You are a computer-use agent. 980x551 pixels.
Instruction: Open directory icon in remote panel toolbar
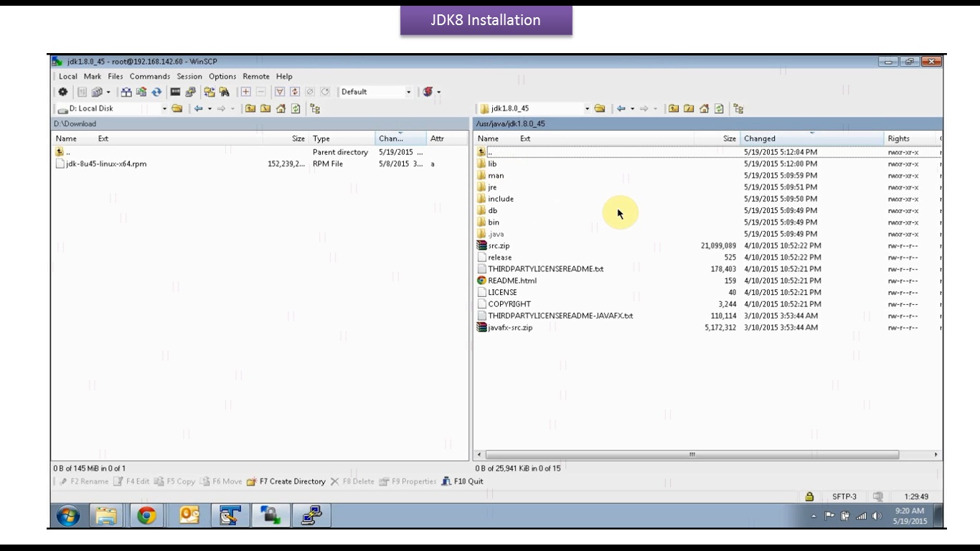(600, 109)
